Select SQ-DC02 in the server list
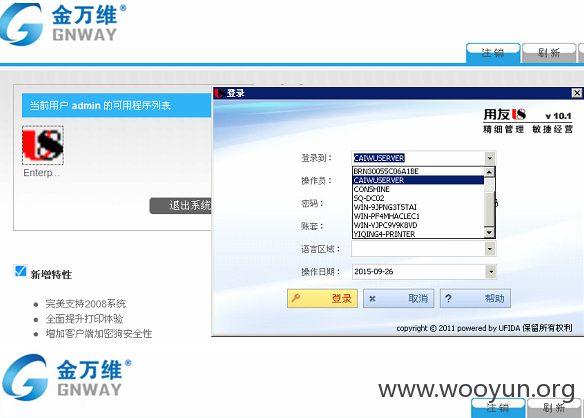The width and height of the screenshot is (584, 418). coord(418,198)
